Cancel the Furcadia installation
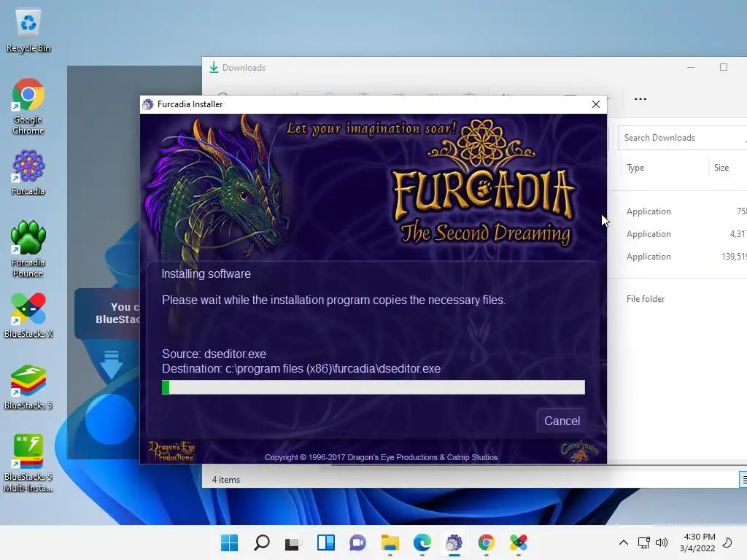747x560 pixels. [x=562, y=421]
